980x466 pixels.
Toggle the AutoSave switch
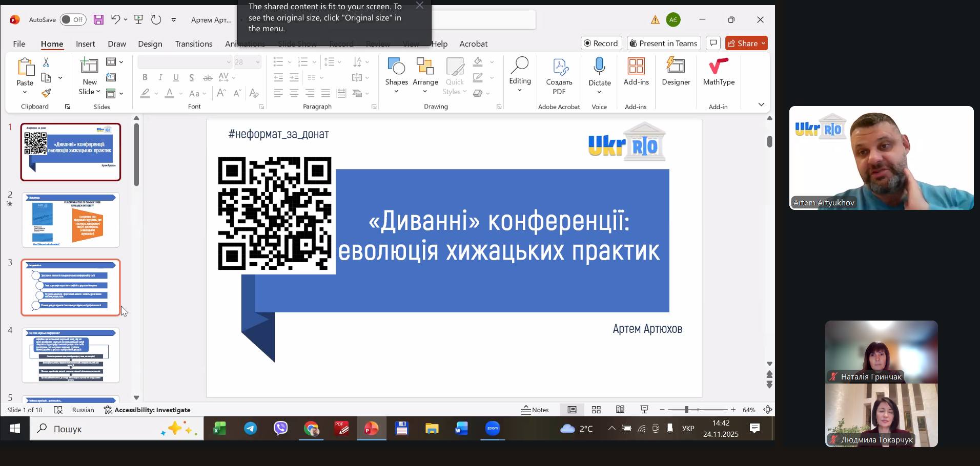tap(73, 19)
